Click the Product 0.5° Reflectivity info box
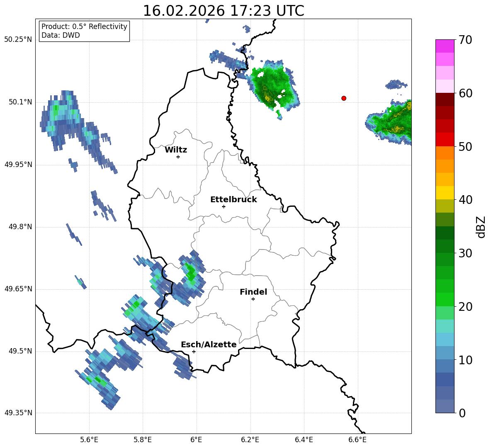 click(x=84, y=31)
